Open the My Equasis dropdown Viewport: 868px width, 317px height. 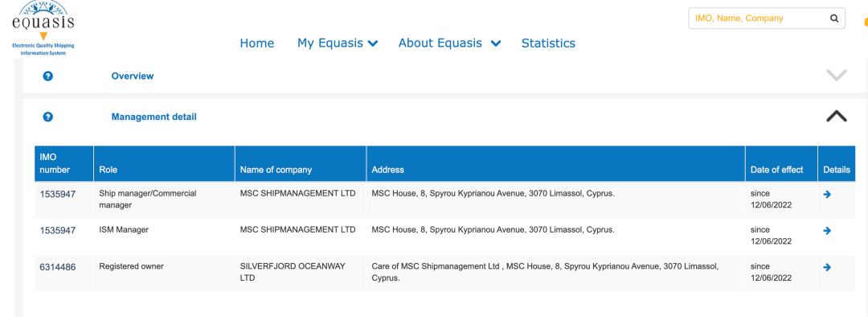pyautogui.click(x=338, y=43)
